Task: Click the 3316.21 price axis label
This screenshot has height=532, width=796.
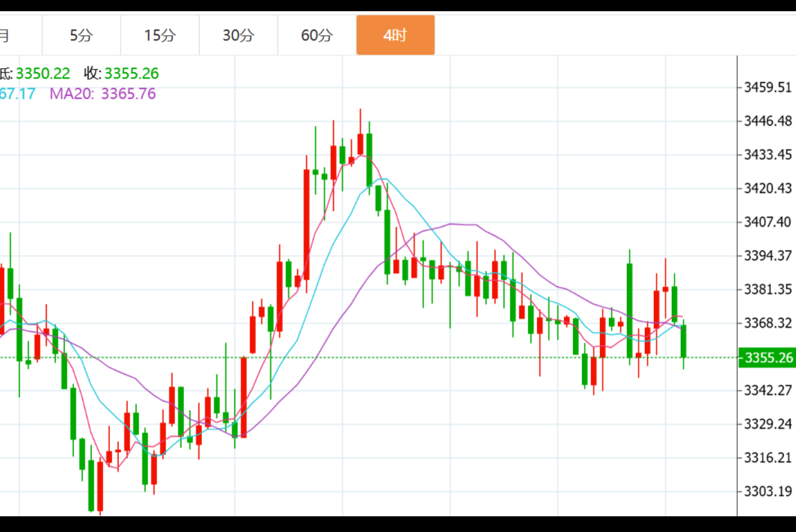Action: [768, 458]
